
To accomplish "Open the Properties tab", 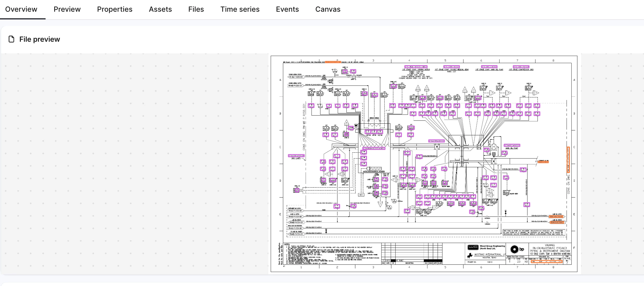I will pos(115,9).
